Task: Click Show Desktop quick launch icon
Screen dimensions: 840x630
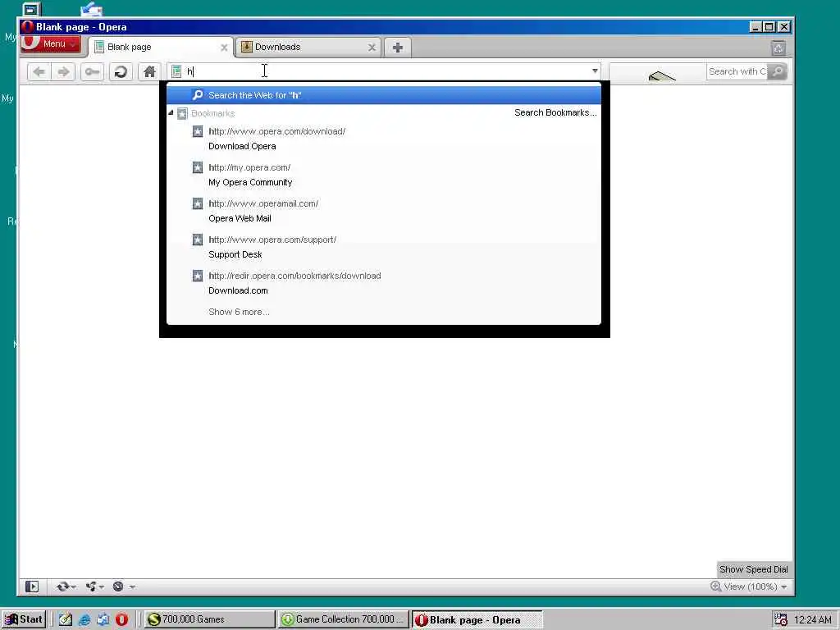Action: (66, 620)
